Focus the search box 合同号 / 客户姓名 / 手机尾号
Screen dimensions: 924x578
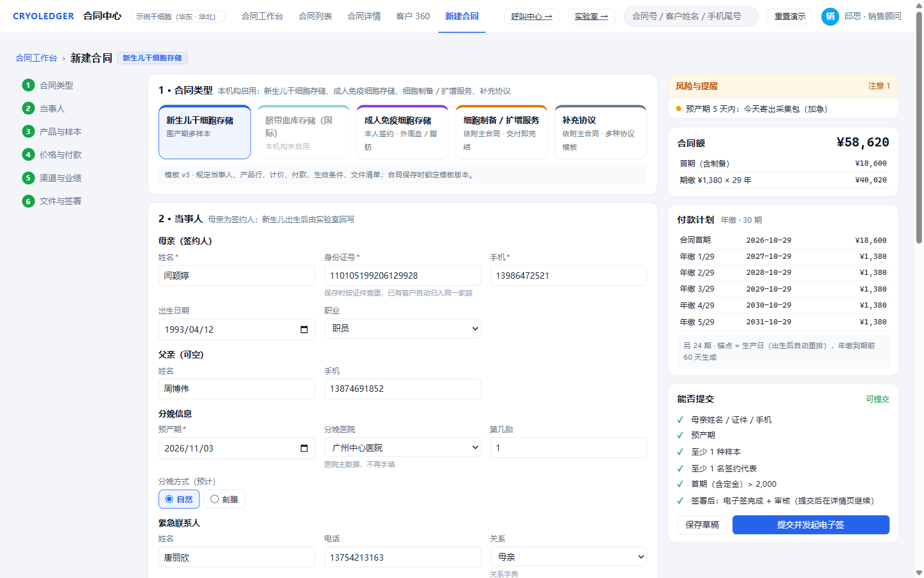[x=691, y=17]
